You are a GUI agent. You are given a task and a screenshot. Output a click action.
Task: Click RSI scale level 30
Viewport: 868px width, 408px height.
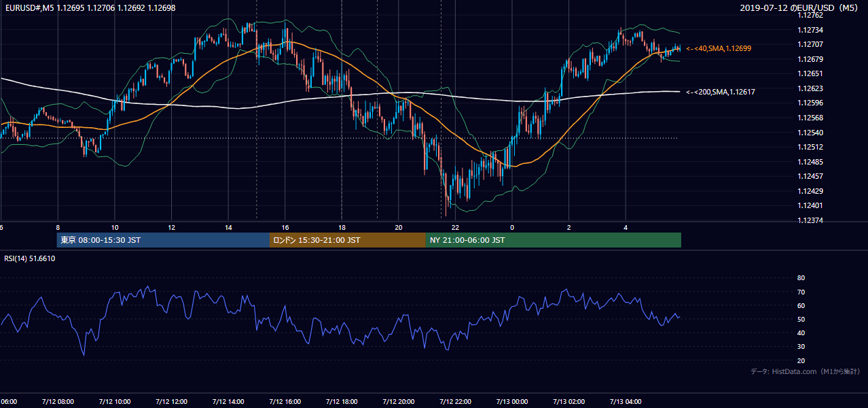pyautogui.click(x=801, y=347)
